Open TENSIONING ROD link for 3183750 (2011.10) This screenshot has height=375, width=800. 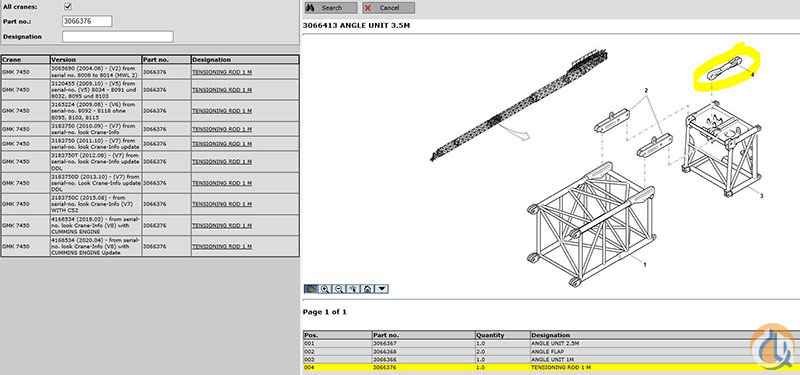(x=222, y=144)
